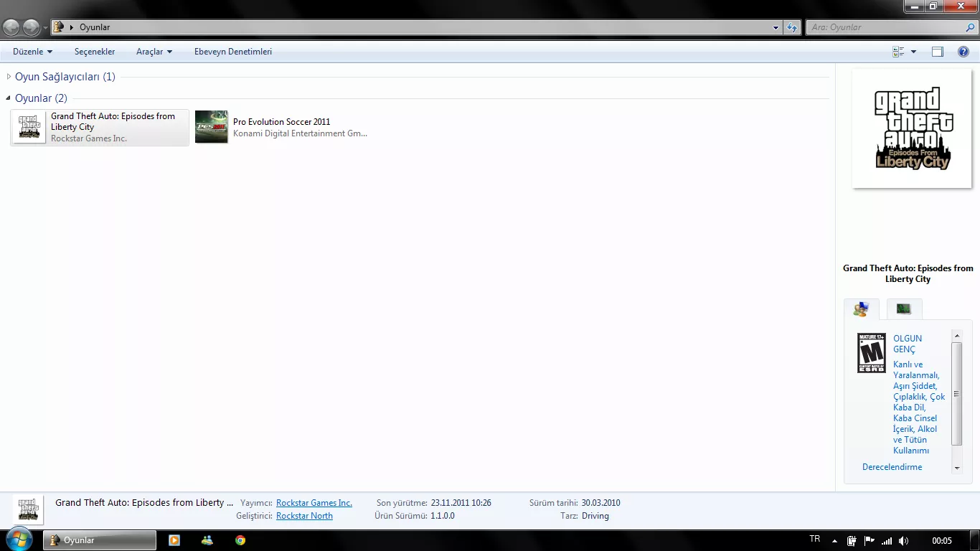Click the large GTA box art thumbnail
Screen dimensions: 980x551
[x=912, y=128]
